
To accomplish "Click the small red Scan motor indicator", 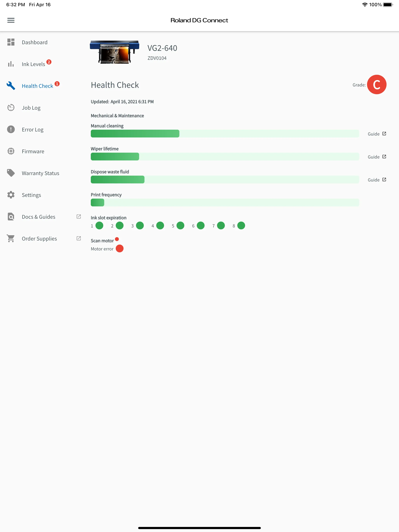I will [117, 239].
